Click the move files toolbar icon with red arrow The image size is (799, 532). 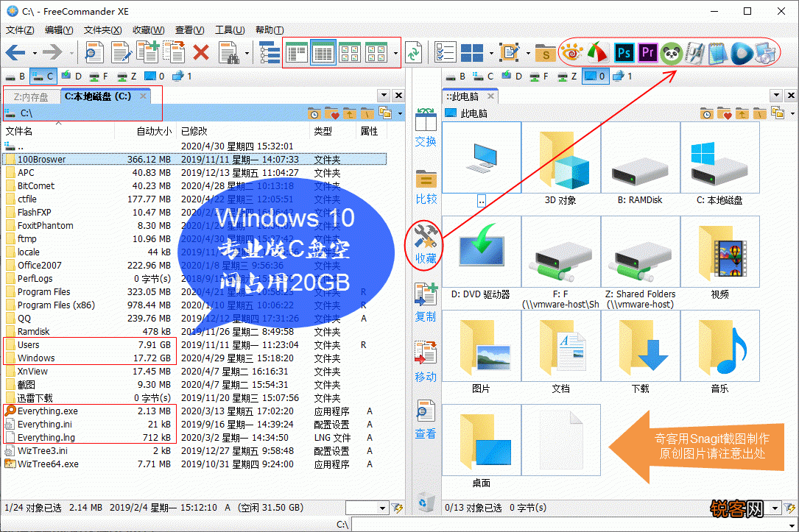pyautogui.click(x=175, y=52)
